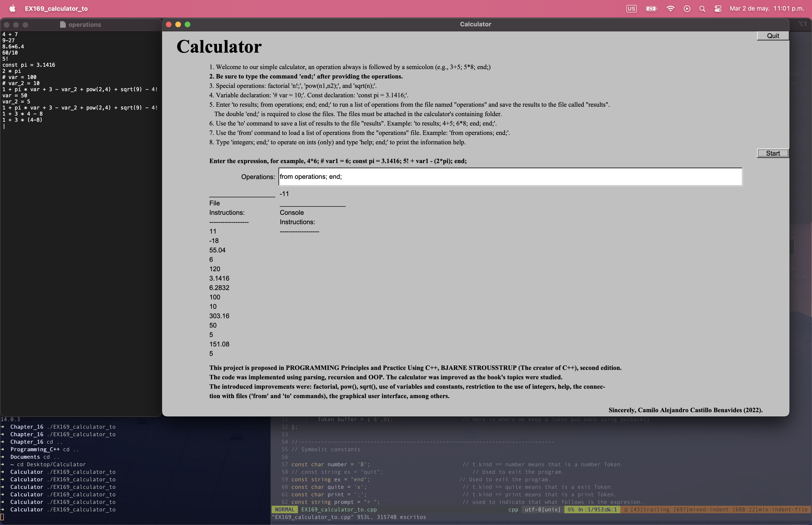Click the 'File Instructions:' label

coord(226,208)
